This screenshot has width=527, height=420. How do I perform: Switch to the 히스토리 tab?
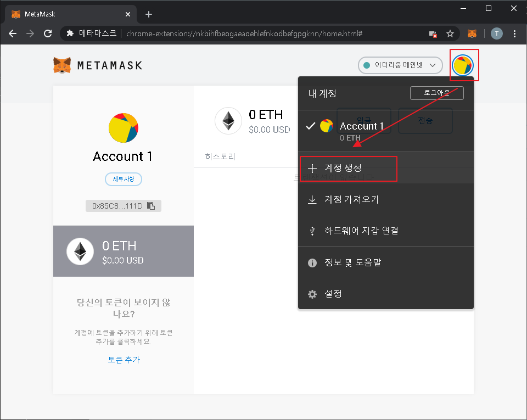(220, 156)
